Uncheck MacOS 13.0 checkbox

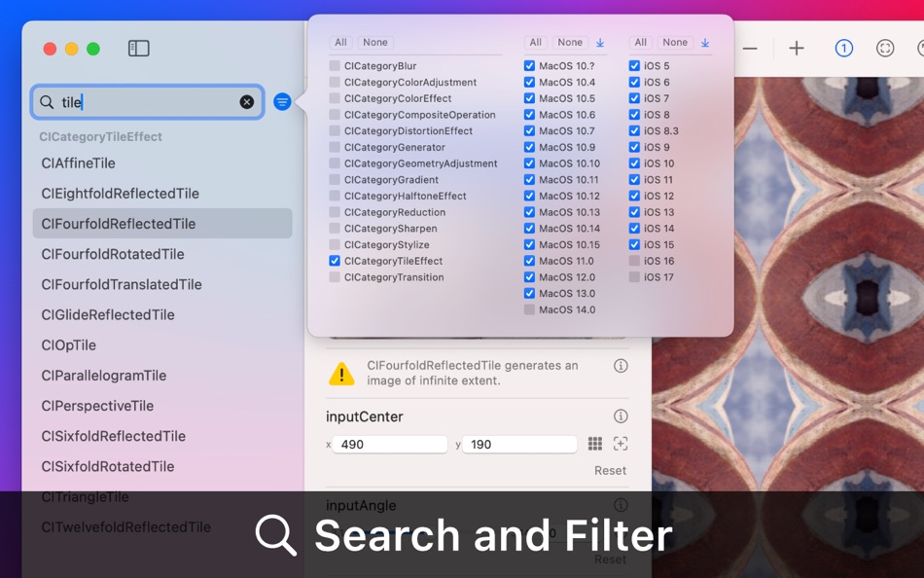pyautogui.click(x=529, y=293)
